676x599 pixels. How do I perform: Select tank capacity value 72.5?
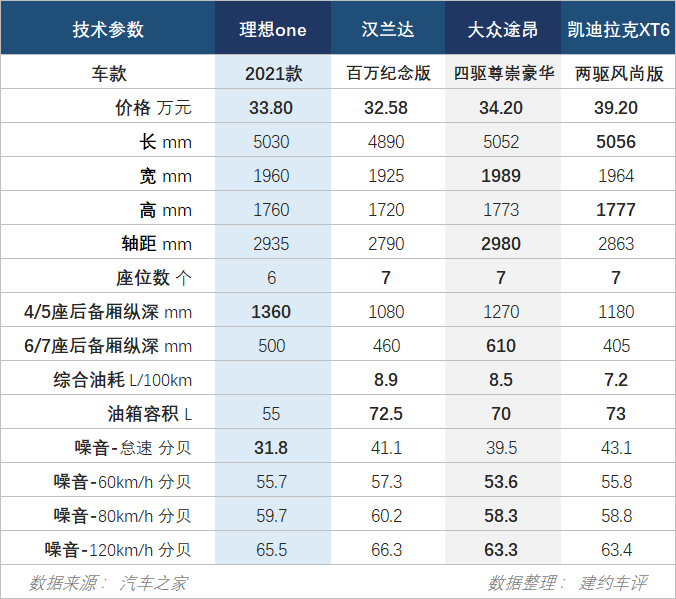pos(386,414)
